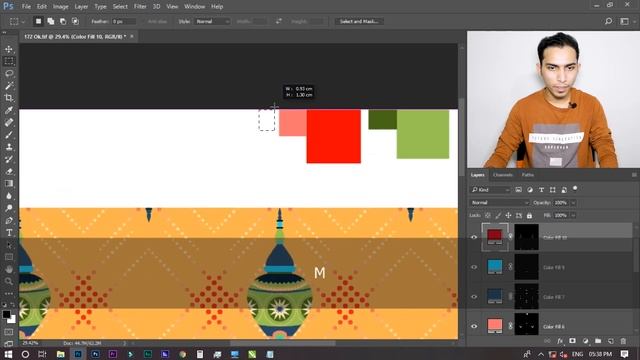Expand the Opacity slider dropdown arrow

[573, 203]
